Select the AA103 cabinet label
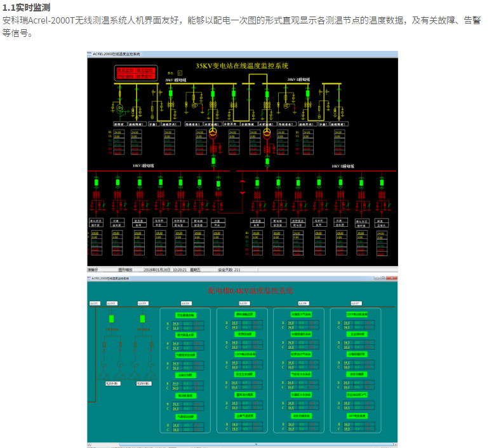The image size is (501, 448). point(142,303)
